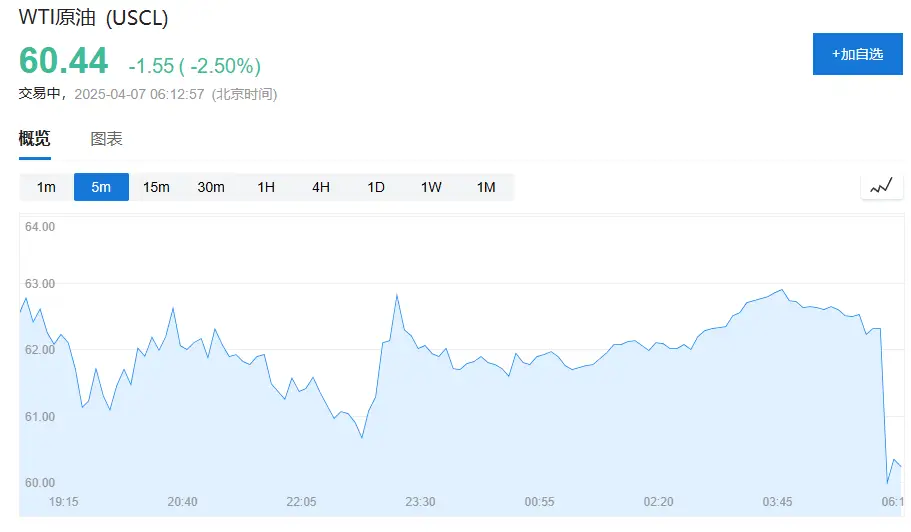Click the 63.00 price axis label
The image size is (911, 532).
click(x=40, y=284)
